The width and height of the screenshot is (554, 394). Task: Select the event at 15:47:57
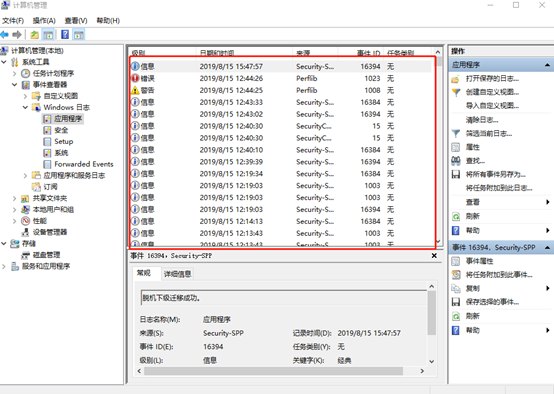(x=281, y=66)
